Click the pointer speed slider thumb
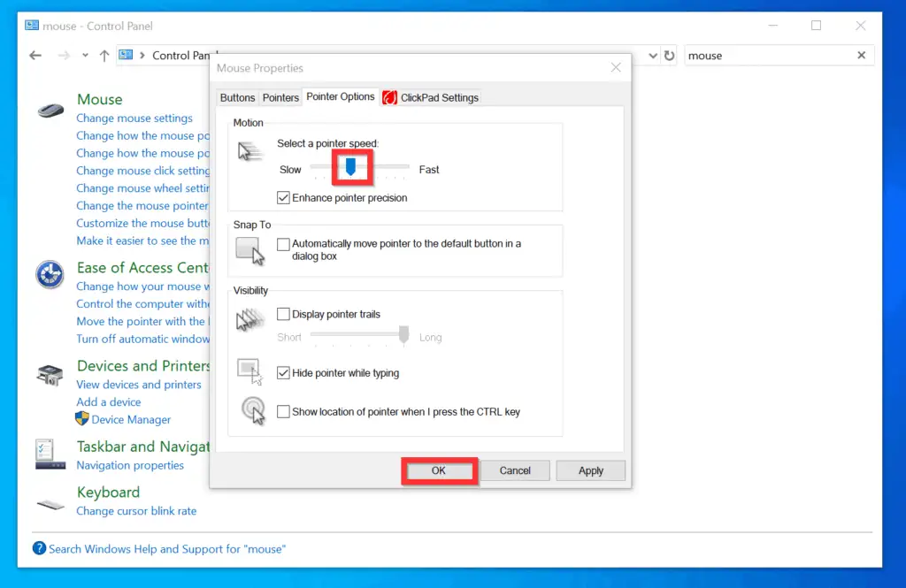This screenshot has height=588, width=906. tap(351, 166)
